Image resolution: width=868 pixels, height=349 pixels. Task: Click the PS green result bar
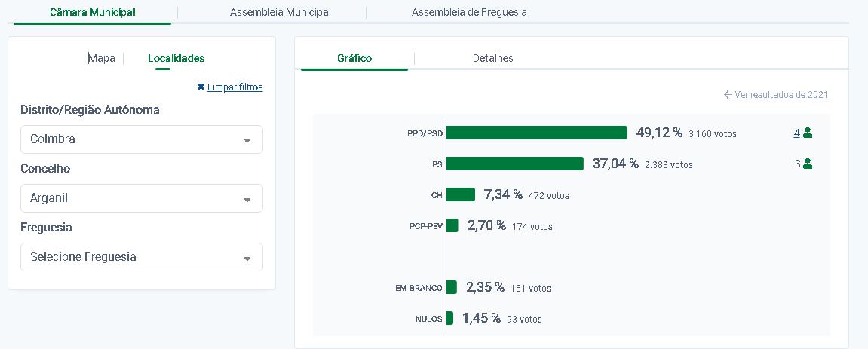tap(514, 164)
